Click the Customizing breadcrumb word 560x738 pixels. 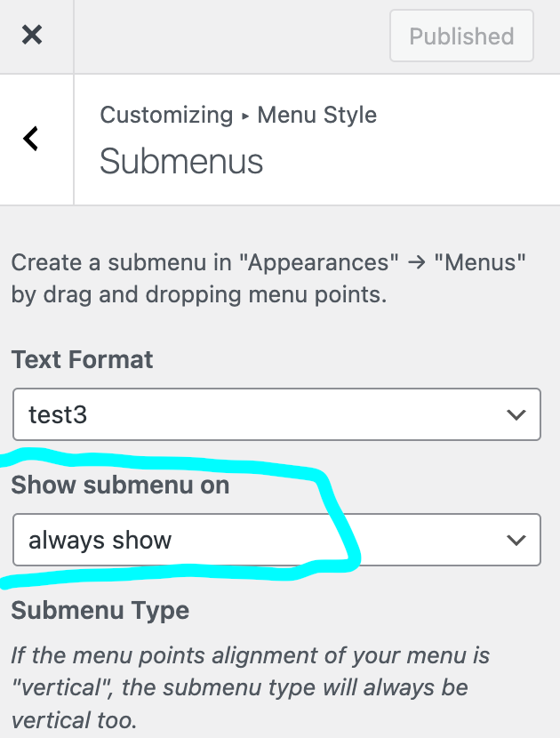166,115
